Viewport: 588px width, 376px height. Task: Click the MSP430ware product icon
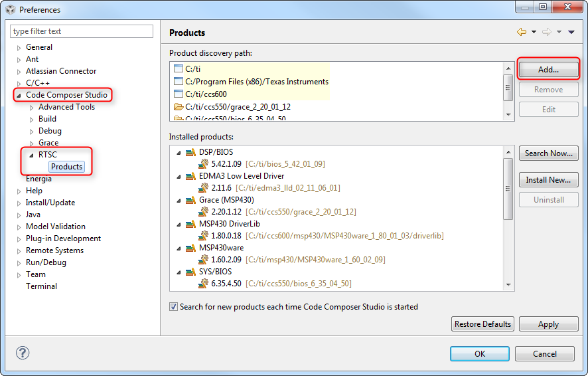190,248
